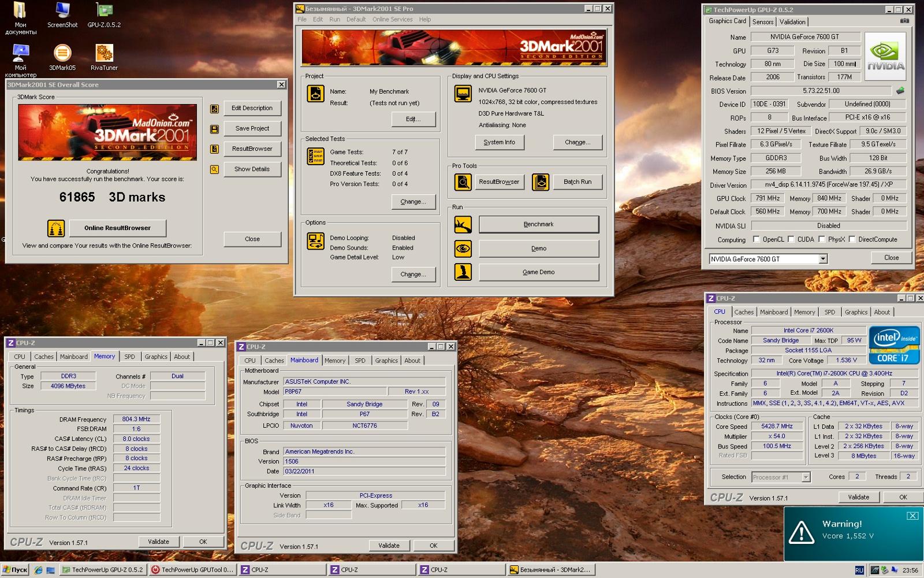Switch to the Validation tab in GPU-Z
The height and width of the screenshot is (578, 924).
coord(792,22)
